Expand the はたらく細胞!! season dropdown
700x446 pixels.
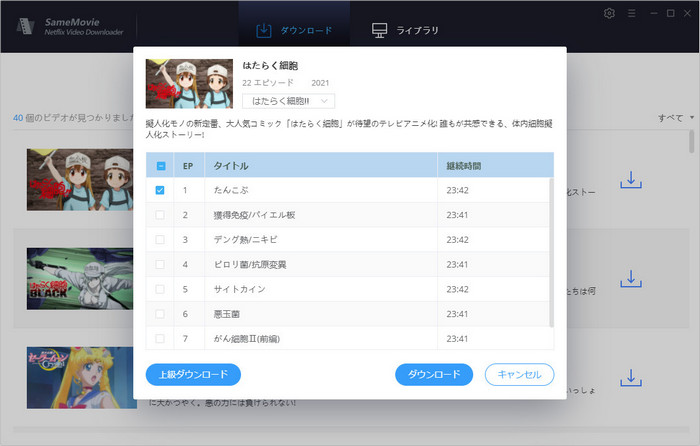click(x=288, y=100)
